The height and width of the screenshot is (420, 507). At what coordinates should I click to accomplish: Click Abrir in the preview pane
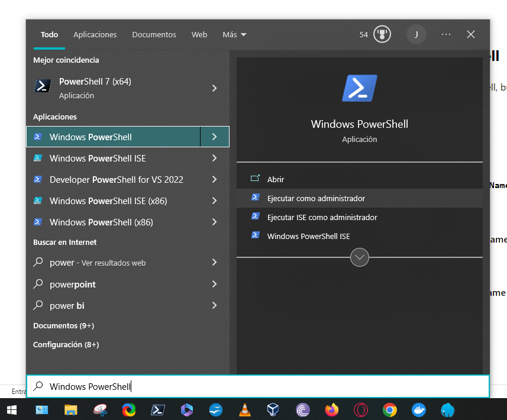coord(360,179)
